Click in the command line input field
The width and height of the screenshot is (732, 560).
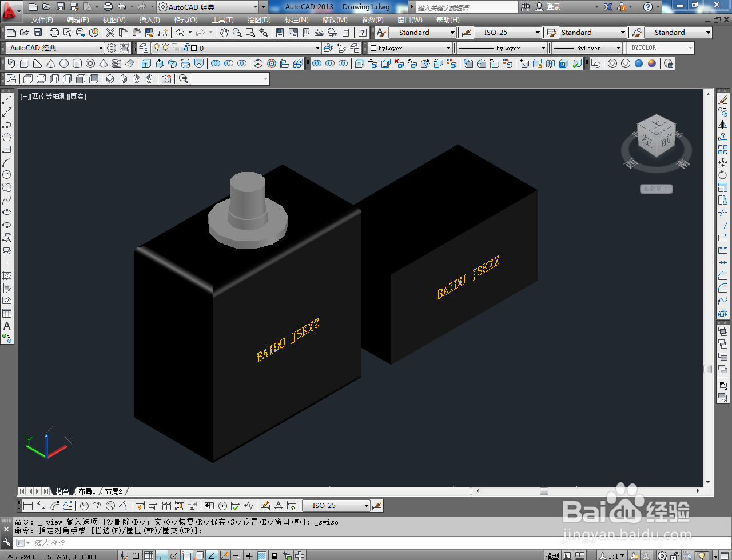click(x=366, y=543)
